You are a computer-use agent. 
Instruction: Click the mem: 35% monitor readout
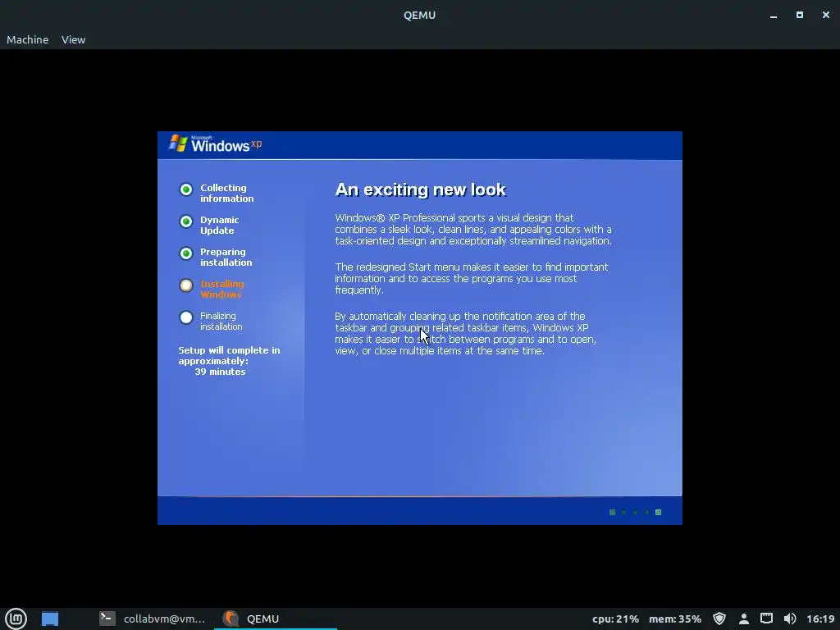[x=675, y=619]
